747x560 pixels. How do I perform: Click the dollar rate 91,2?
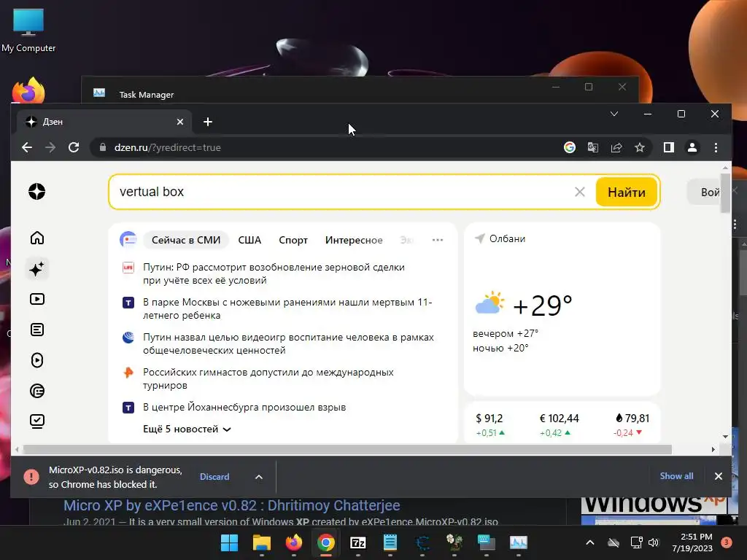tap(489, 419)
